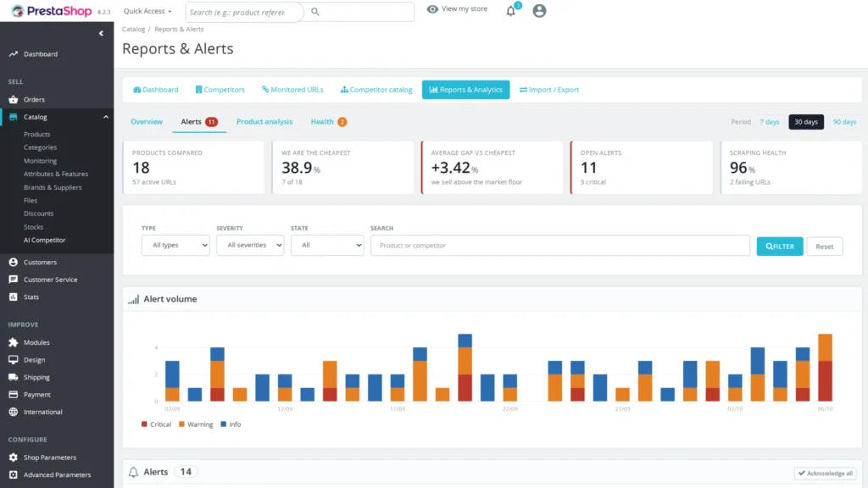Click the Stats bar chart icon
Image resolution: width=868 pixels, height=488 pixels.
(x=14, y=297)
